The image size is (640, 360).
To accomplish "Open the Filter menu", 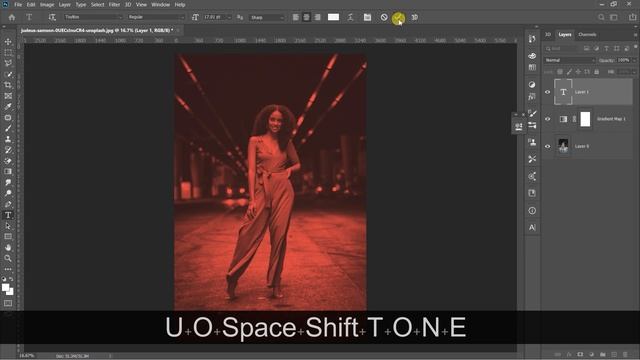I will (114, 4).
